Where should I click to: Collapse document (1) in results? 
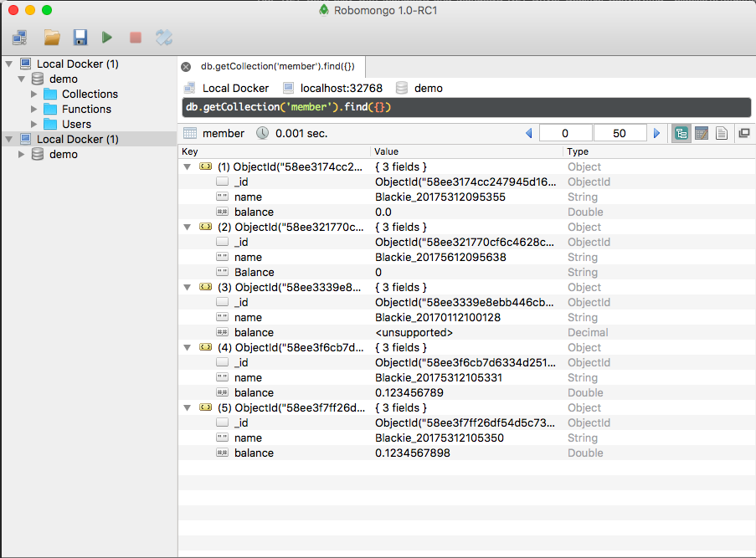[187, 167]
